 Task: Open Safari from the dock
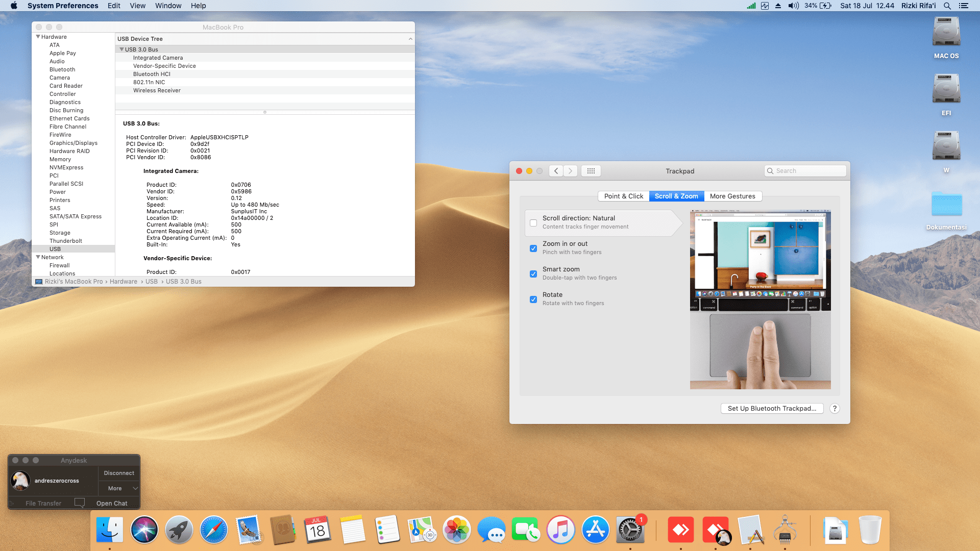[213, 530]
